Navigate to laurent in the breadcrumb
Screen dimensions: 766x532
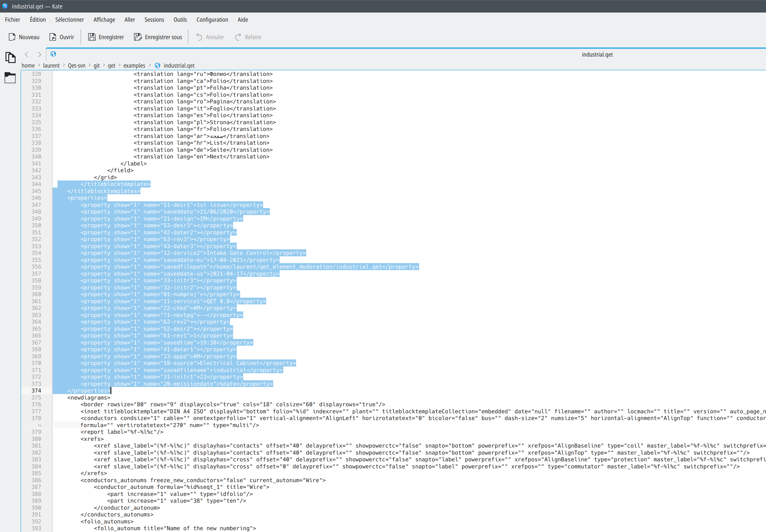[x=51, y=66]
